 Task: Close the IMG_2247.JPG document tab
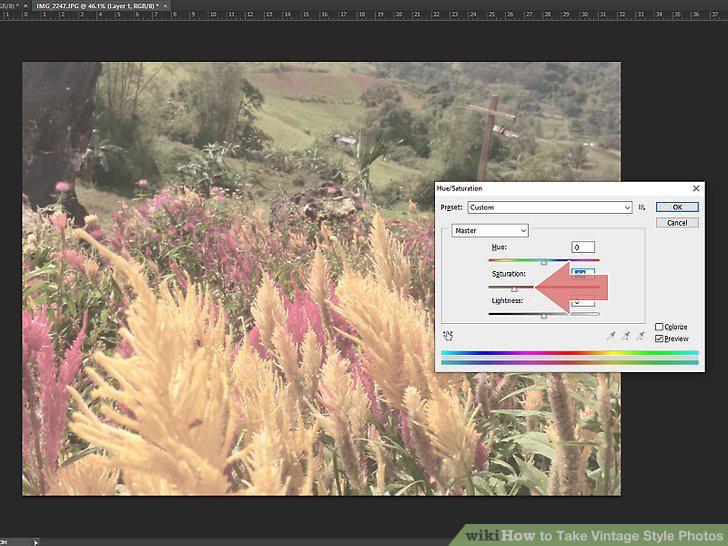165,6
